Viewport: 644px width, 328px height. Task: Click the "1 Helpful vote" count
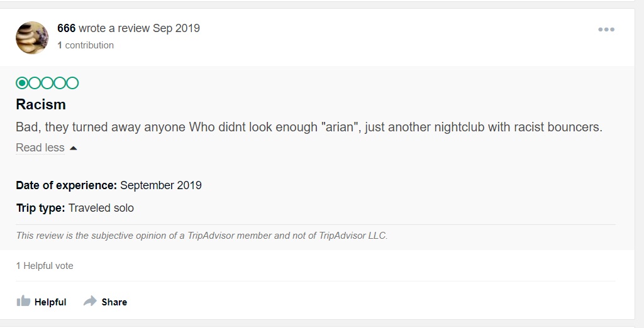point(45,266)
